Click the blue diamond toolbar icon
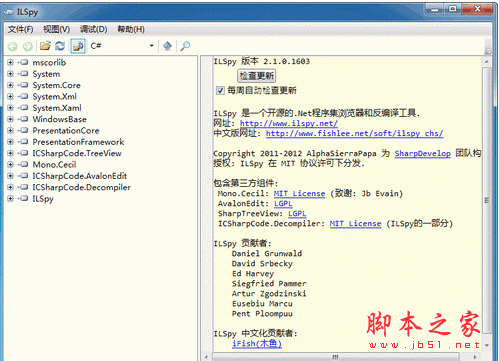Viewport: 499px width, 361px height. [x=167, y=46]
